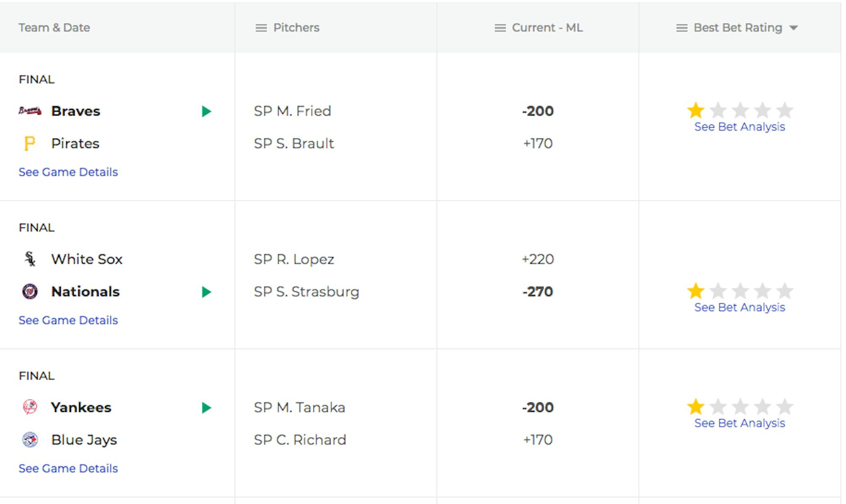846x504 pixels.
Task: Click the Nationals -270 moneyline odds
Action: tap(538, 292)
